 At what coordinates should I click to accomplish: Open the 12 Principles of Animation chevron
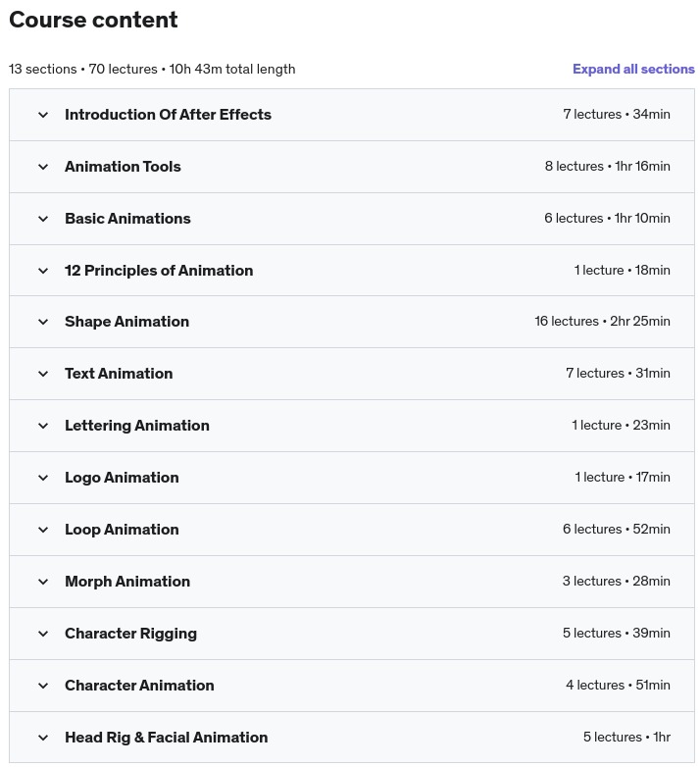click(43, 271)
